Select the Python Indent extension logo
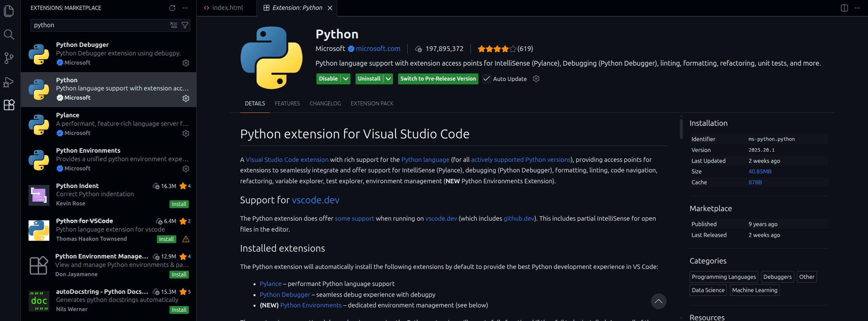This screenshot has height=321, width=868. 39,195
